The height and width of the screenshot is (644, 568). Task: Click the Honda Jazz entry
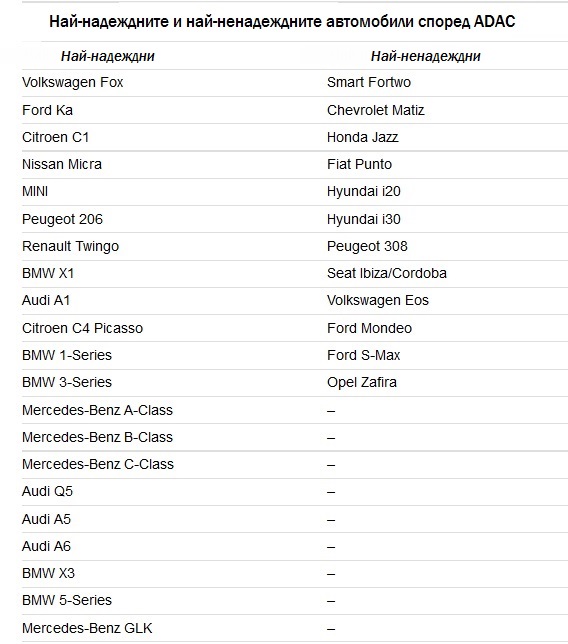point(363,137)
